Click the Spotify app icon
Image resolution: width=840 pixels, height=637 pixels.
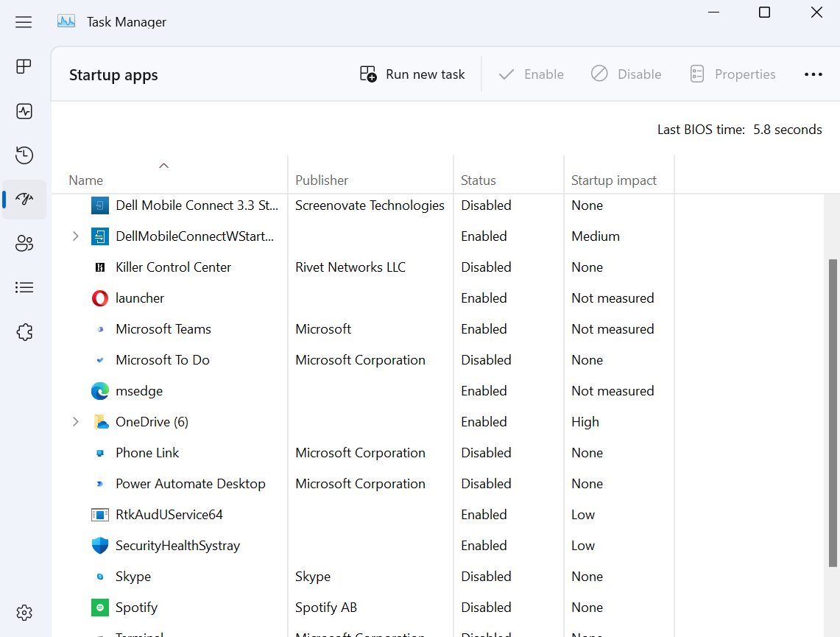(99, 607)
